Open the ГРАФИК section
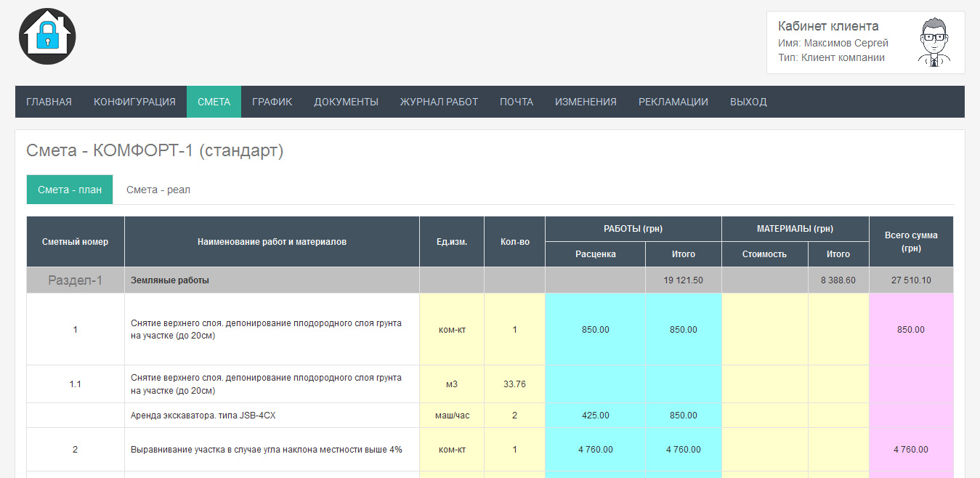This screenshot has height=478, width=980. coord(272,102)
